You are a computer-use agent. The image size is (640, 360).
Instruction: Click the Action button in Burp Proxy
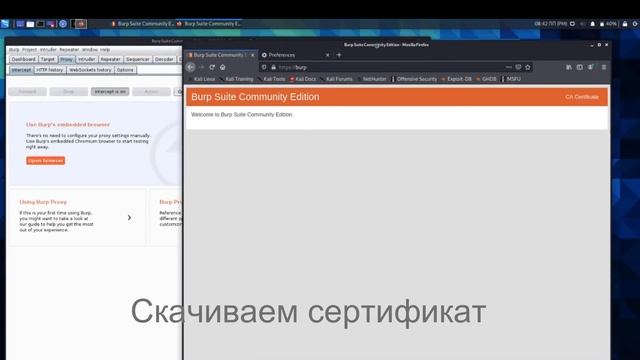(x=151, y=91)
